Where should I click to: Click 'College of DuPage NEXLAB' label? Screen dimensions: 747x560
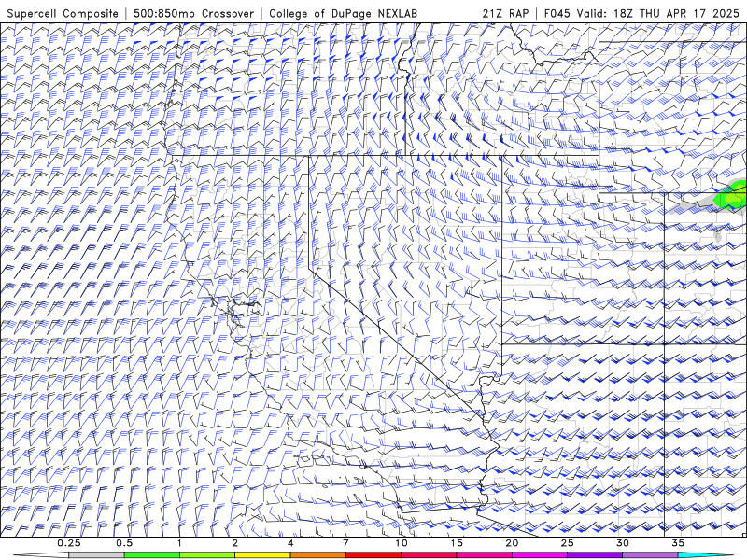pyautogui.click(x=343, y=13)
